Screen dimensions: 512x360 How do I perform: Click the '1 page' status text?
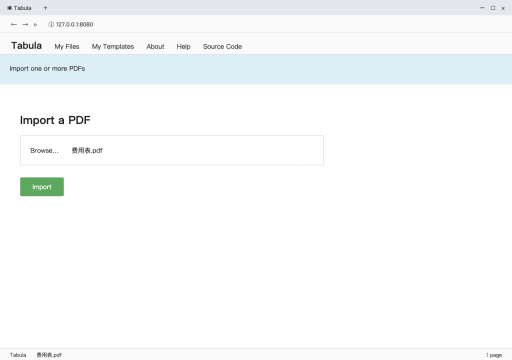click(494, 355)
